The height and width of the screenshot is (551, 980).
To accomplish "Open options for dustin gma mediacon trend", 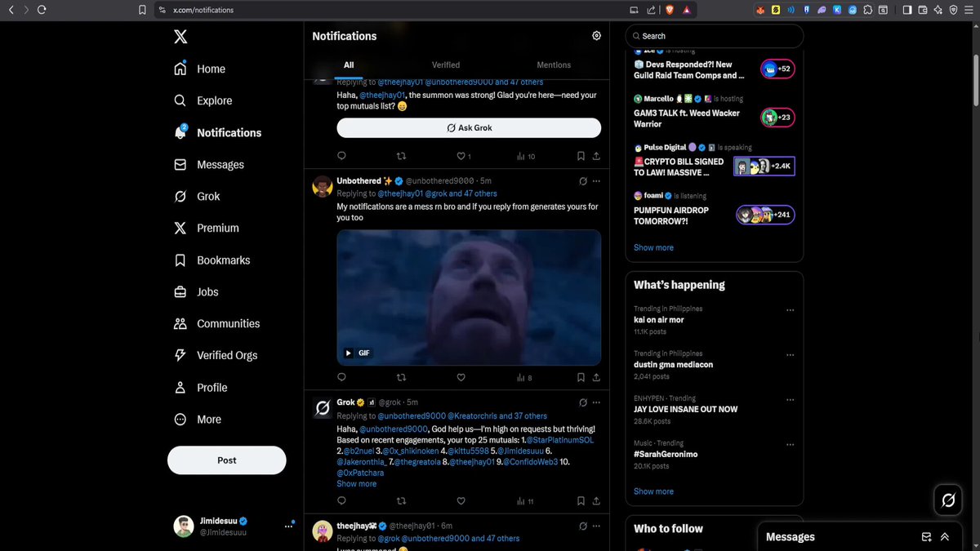I will pos(790,355).
